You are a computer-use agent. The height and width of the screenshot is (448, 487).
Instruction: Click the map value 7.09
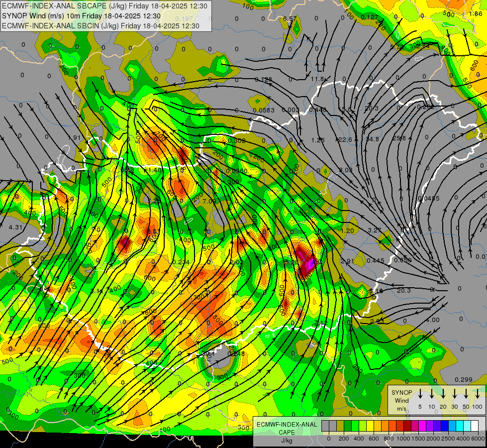coord(209,202)
